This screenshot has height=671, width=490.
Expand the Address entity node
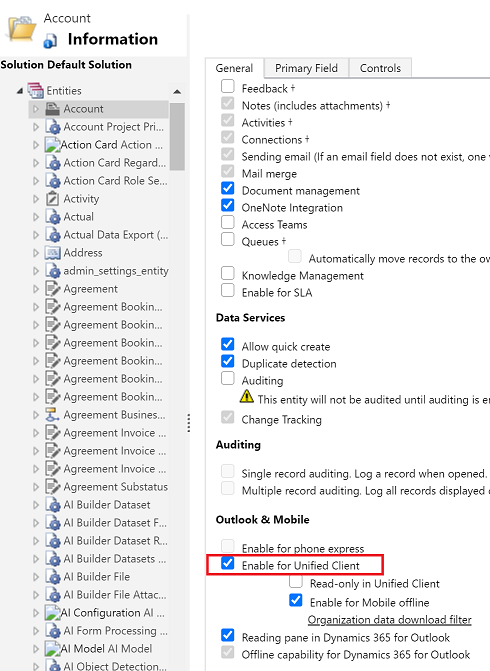(36, 253)
